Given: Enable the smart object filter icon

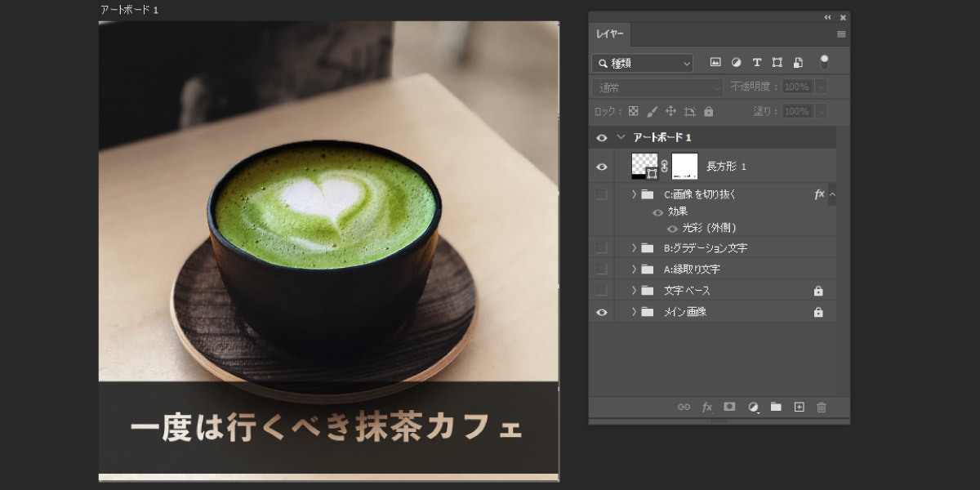Looking at the screenshot, I should click(798, 62).
